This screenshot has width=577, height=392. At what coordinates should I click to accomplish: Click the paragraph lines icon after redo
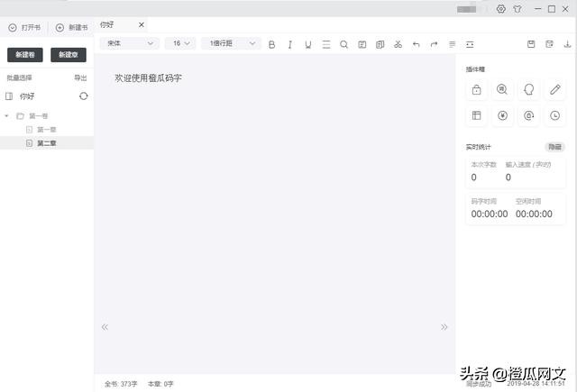453,44
